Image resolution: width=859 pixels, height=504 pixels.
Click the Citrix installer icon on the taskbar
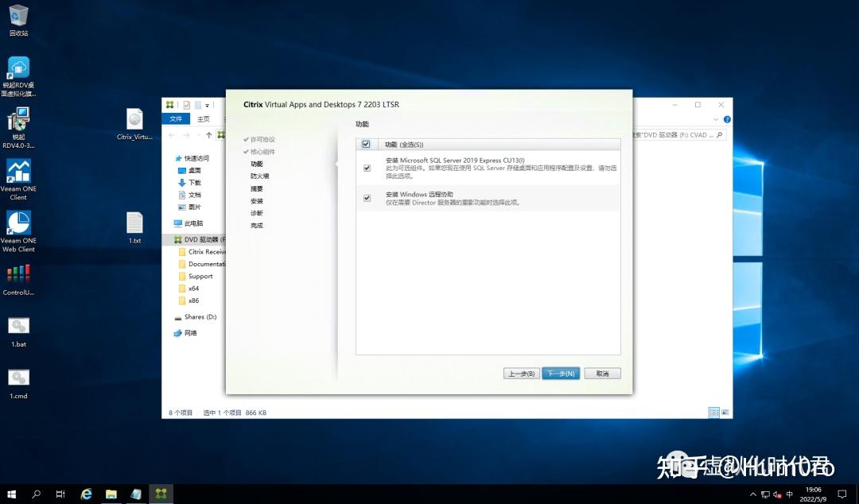[161, 494]
